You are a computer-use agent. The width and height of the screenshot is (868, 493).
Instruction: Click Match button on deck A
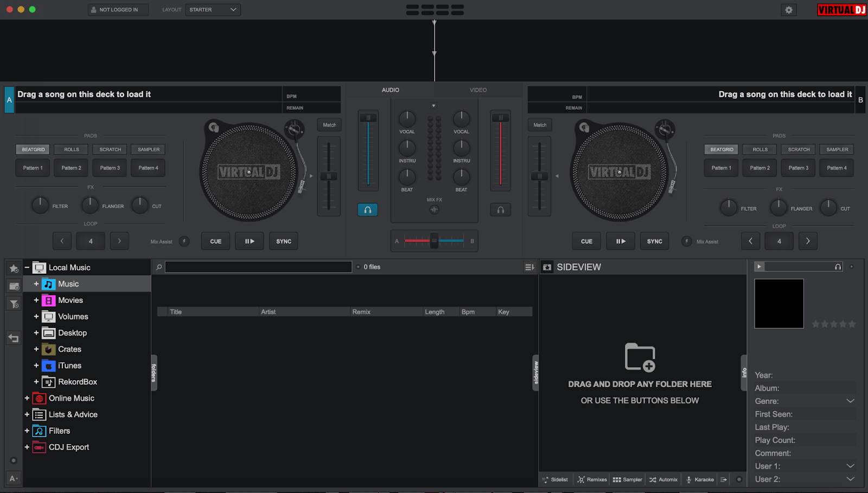(x=329, y=125)
